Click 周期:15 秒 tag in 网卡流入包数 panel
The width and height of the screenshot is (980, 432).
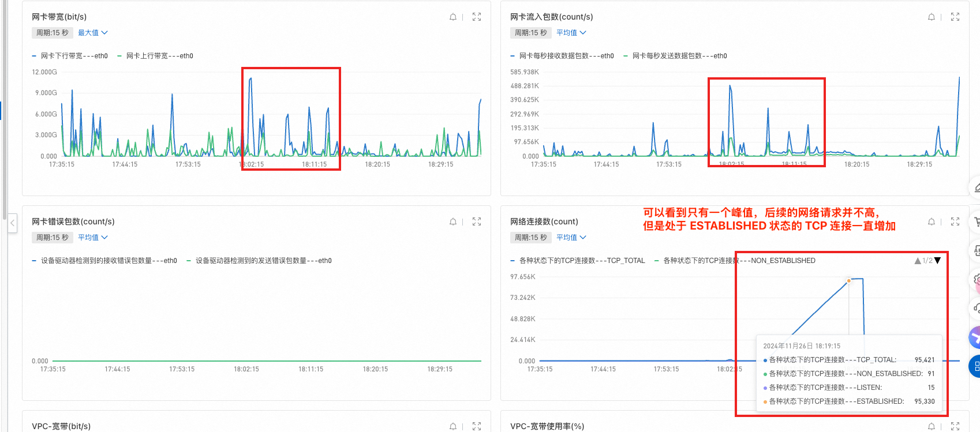(531, 33)
